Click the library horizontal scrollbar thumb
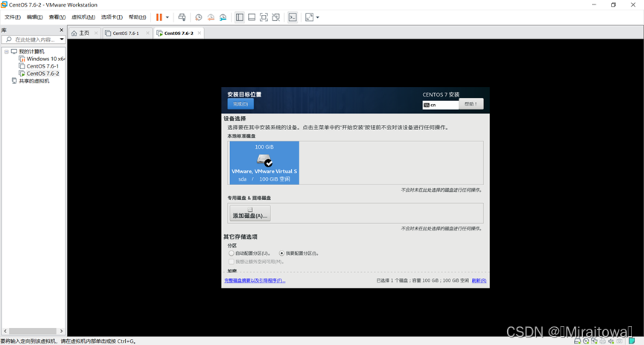The image size is (644, 345). point(33,331)
